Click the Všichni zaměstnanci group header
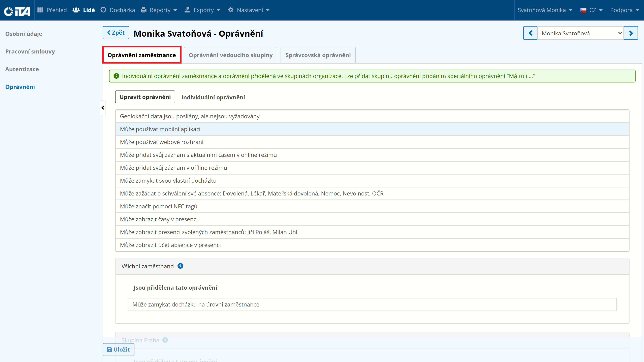 point(372,266)
